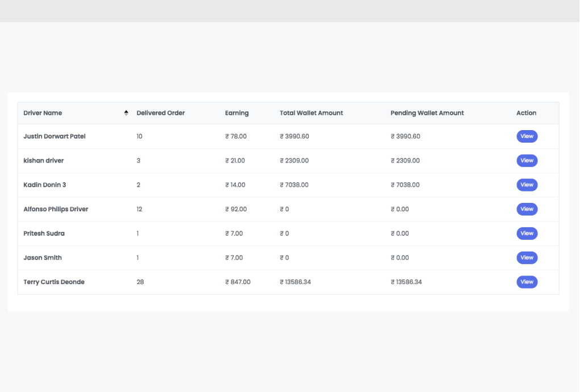
Task: View Pritesh Sudra's details
Action: tap(527, 233)
